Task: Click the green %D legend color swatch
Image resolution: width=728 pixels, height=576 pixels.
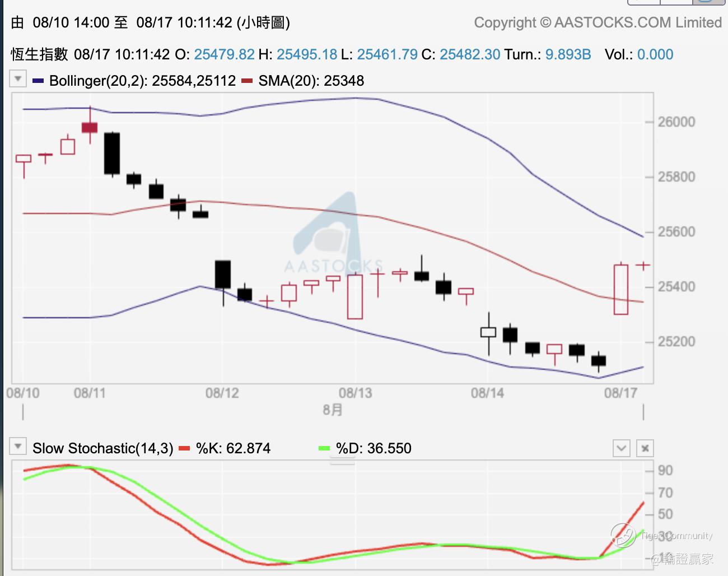Action: point(324,448)
